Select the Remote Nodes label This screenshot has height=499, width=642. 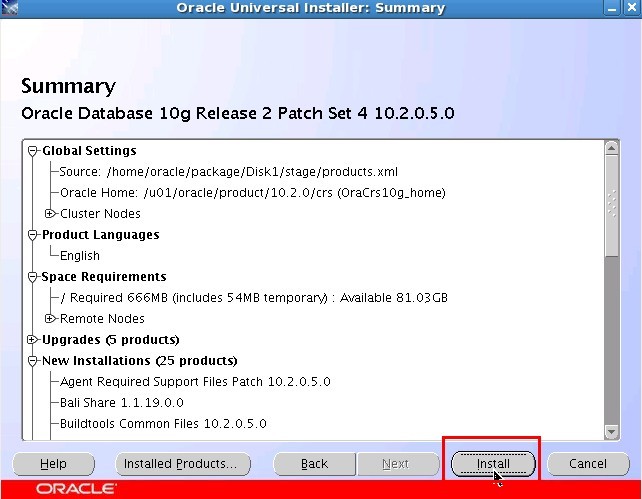(x=102, y=318)
